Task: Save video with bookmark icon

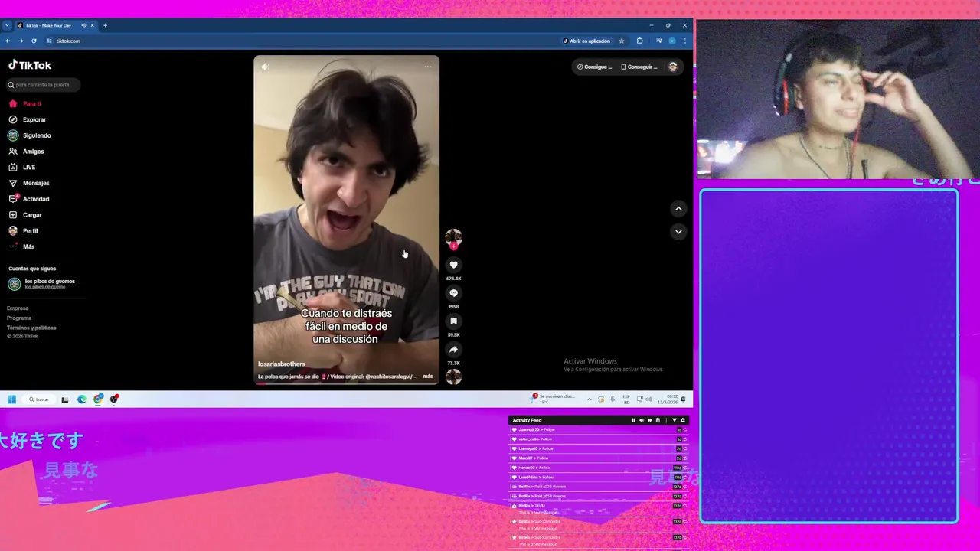Action: (x=453, y=321)
